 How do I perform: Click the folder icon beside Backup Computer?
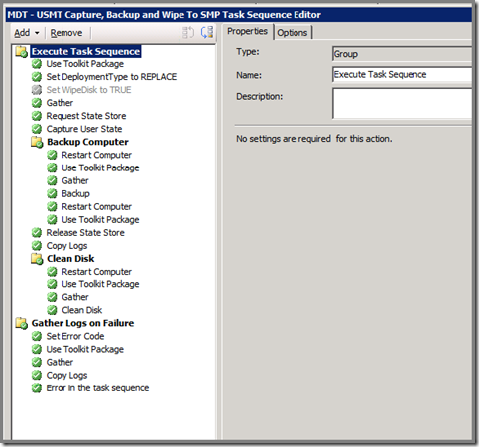[x=37, y=142]
